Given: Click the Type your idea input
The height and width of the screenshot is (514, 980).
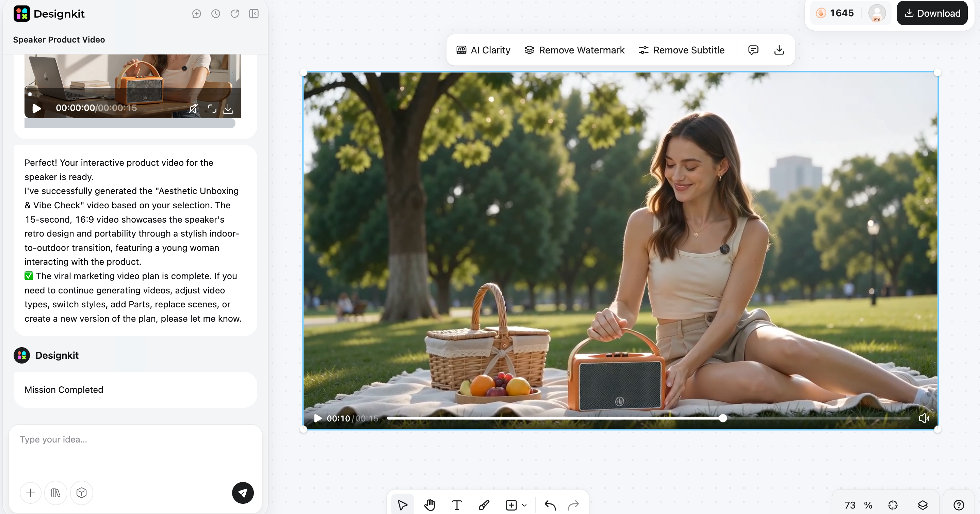Looking at the screenshot, I should click(135, 451).
